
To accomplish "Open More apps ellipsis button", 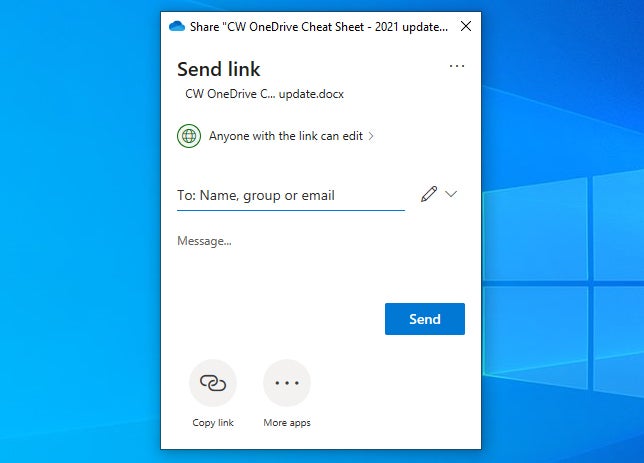I will coord(287,383).
